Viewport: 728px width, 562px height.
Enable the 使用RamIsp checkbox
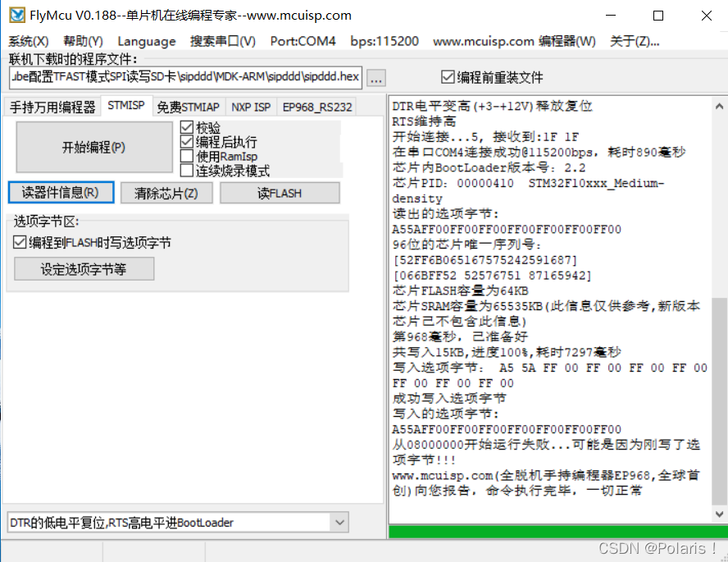click(187, 156)
